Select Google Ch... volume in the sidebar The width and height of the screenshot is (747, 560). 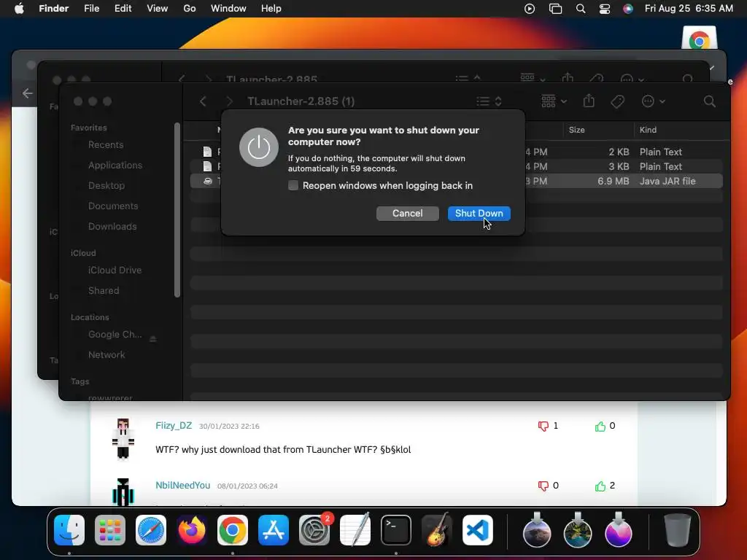pyautogui.click(x=115, y=334)
